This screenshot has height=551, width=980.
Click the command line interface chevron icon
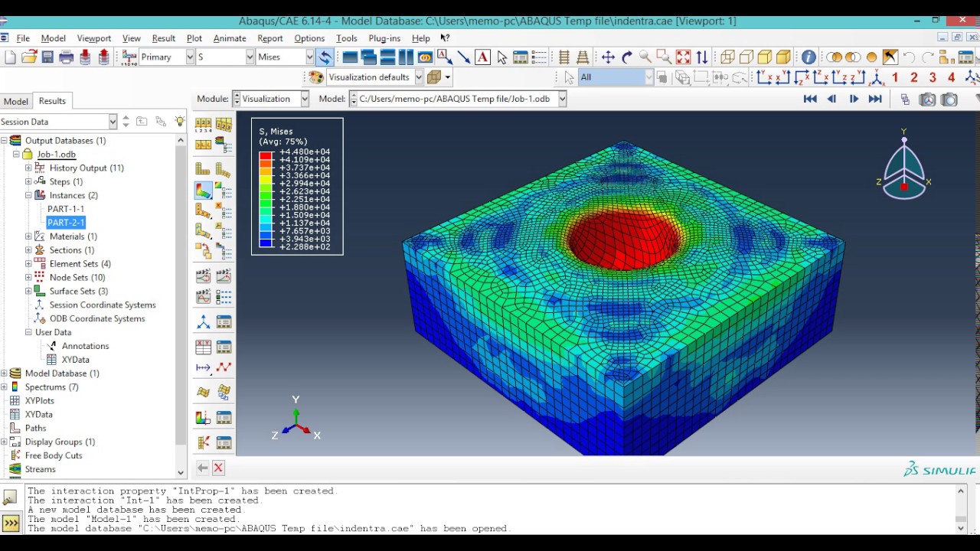(11, 523)
